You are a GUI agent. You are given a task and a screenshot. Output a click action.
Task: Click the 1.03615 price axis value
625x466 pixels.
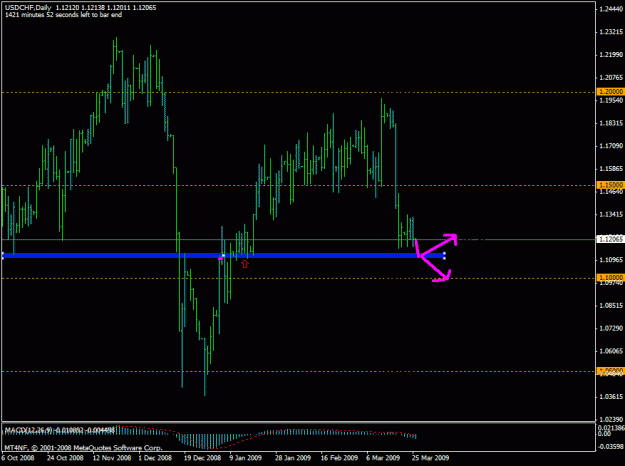pos(611,397)
